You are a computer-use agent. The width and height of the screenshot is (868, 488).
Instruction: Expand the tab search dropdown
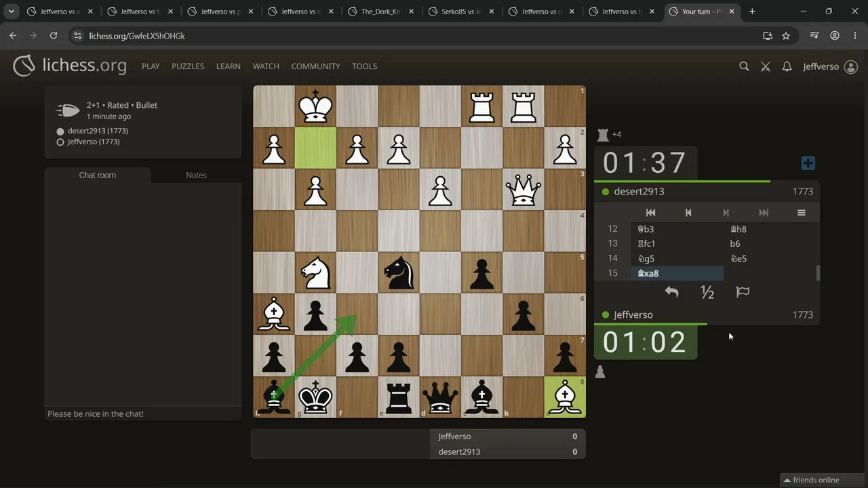pyautogui.click(x=12, y=12)
